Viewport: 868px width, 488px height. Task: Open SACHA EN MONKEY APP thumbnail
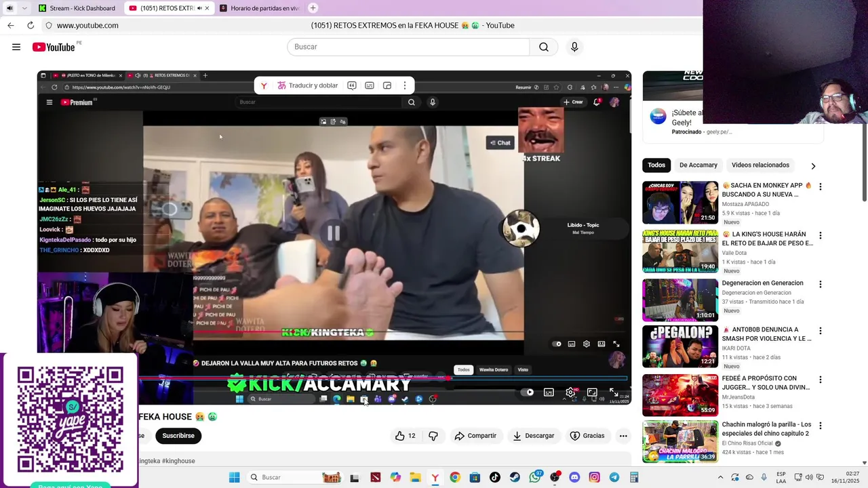pos(680,202)
